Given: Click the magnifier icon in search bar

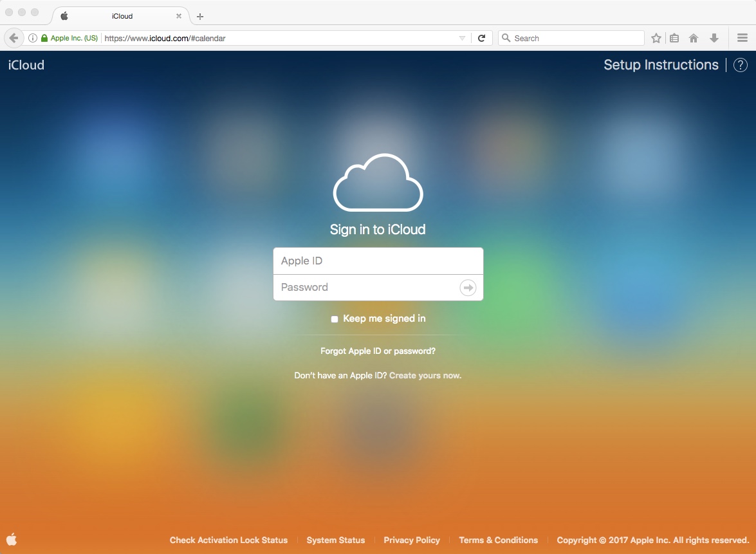Looking at the screenshot, I should pos(506,37).
